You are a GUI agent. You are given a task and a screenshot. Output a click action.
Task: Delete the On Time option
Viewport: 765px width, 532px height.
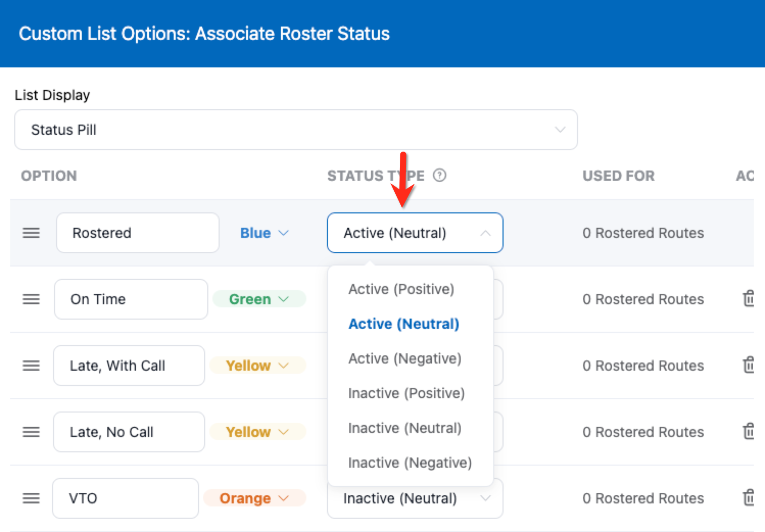coord(748,299)
